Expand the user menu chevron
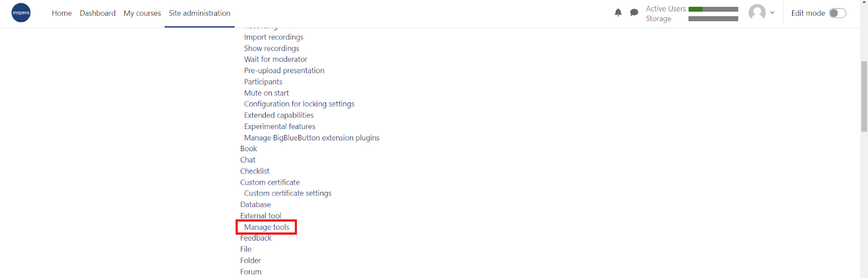Viewport: 868px width, 278px height. coord(772,12)
